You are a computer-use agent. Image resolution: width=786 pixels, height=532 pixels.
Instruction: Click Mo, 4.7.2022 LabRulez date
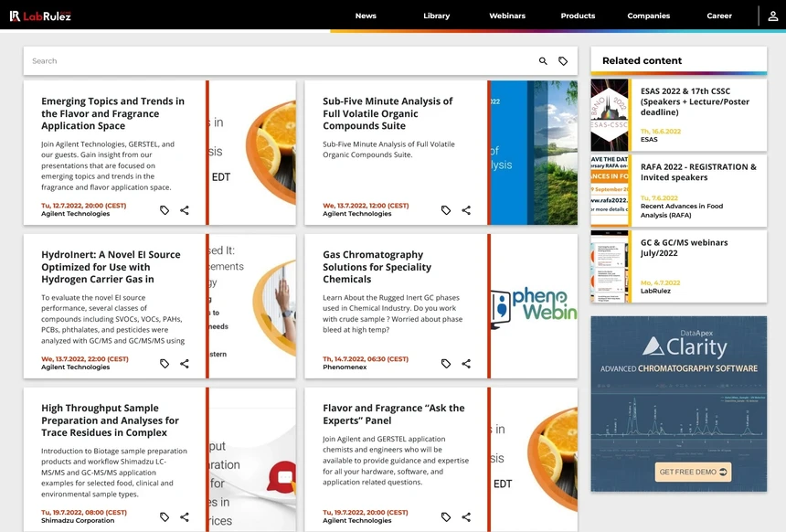[660, 282]
